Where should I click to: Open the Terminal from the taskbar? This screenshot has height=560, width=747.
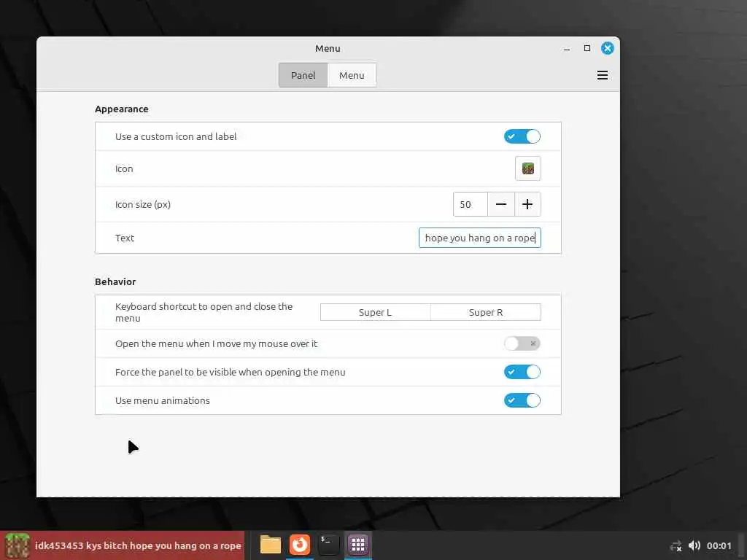pos(329,545)
